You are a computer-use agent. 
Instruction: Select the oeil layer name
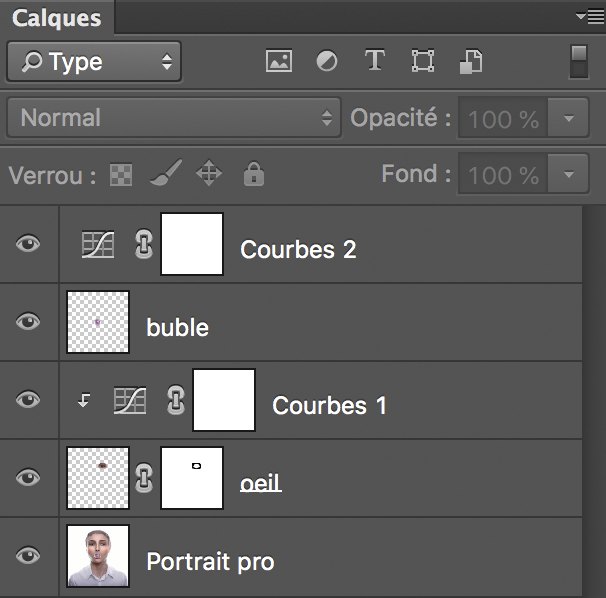pyautogui.click(x=261, y=483)
